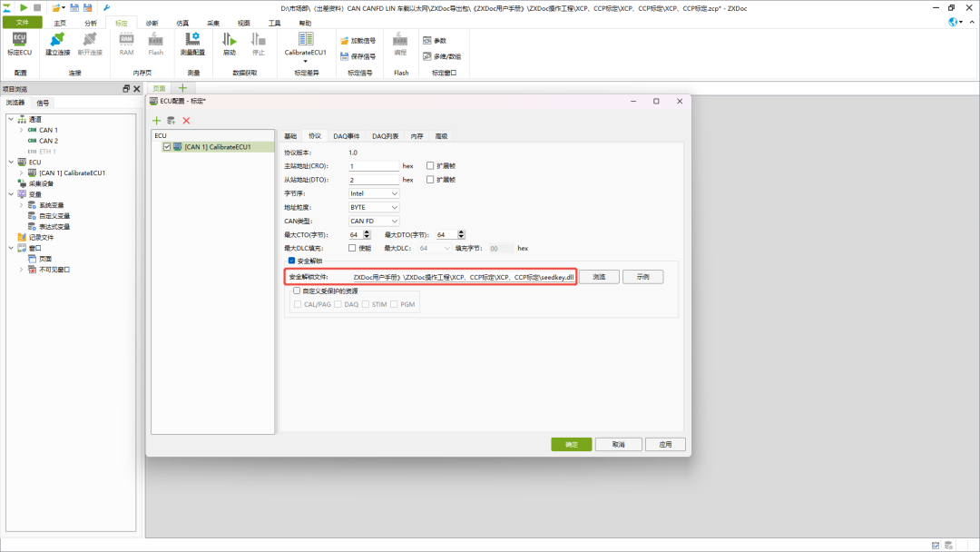Toggle 扩展帧 checkbox for slave address DTO

pos(430,180)
